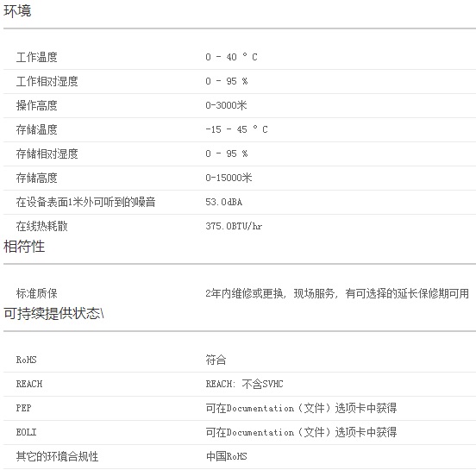Select the 工作温度 label
476x470 pixels.
(37, 57)
